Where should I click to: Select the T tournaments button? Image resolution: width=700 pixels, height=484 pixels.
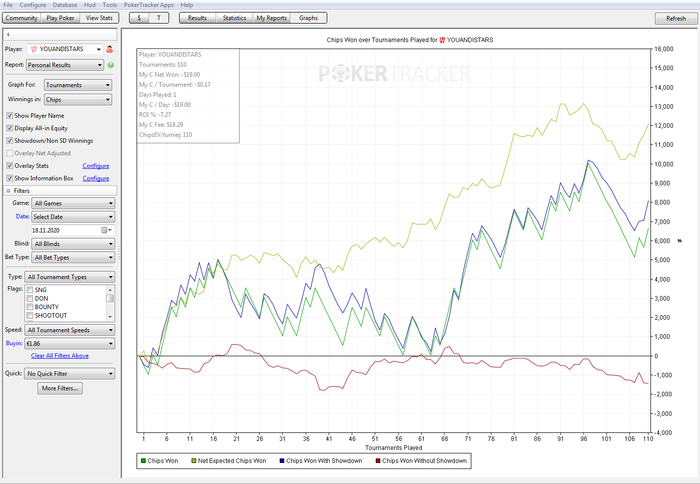pos(159,18)
